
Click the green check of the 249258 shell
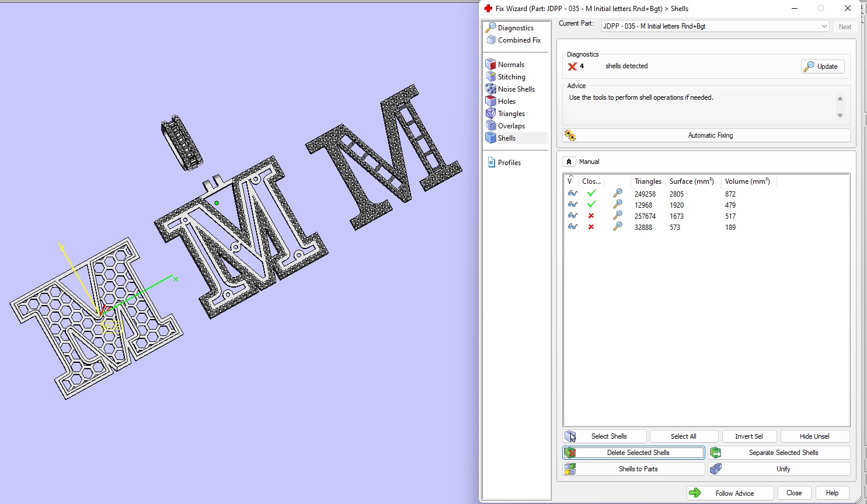pyautogui.click(x=591, y=194)
